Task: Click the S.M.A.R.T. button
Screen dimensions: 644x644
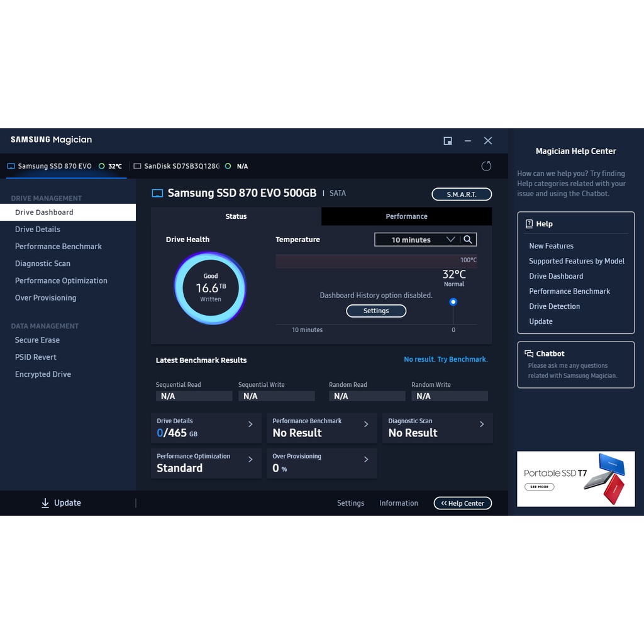Action: (462, 194)
